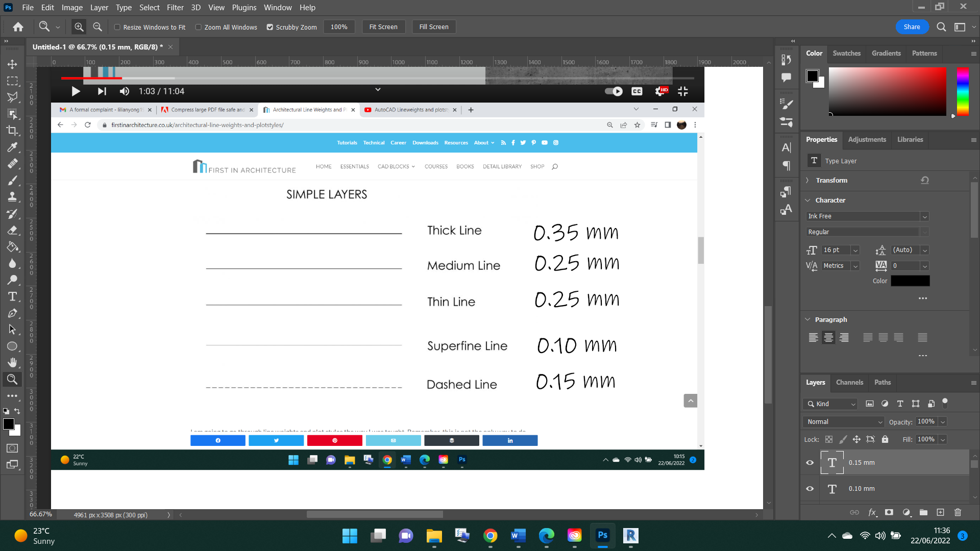The height and width of the screenshot is (551, 980).
Task: Select the Rectangular Marquee tool
Action: pyautogui.click(x=12, y=81)
